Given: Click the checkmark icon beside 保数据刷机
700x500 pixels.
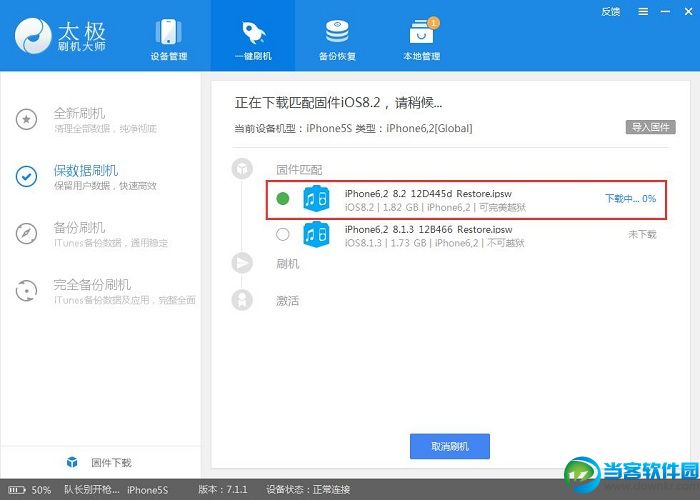Looking at the screenshot, I should [x=26, y=176].
